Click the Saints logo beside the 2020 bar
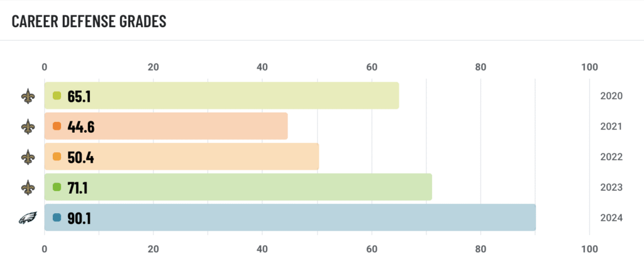 [28, 96]
